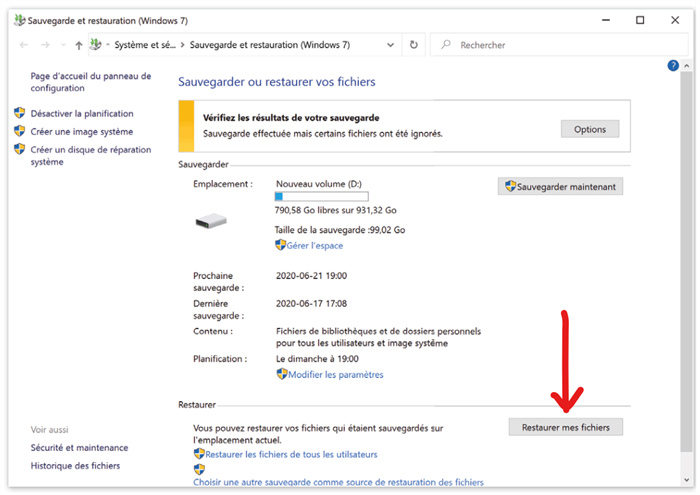Click 'Vérifiez les résultats de votre sauvegarde' text

tap(291, 118)
